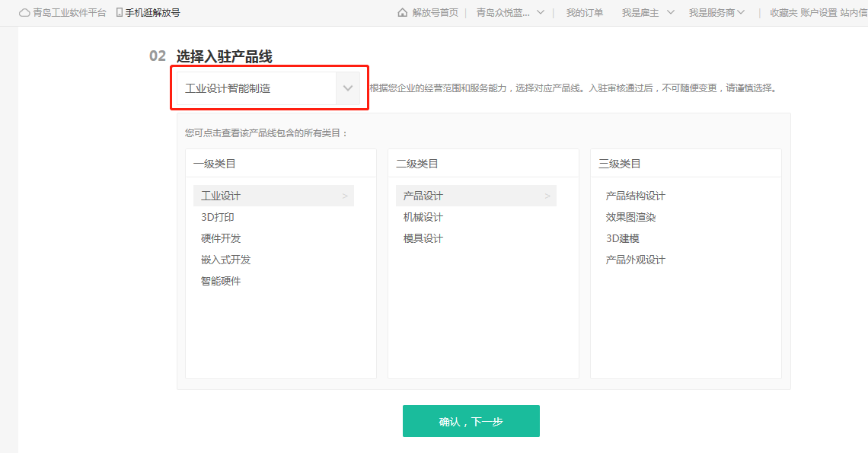Viewport: 868px width, 453px height.
Task: Open 我的订单 in the top navigation
Action: pos(584,13)
